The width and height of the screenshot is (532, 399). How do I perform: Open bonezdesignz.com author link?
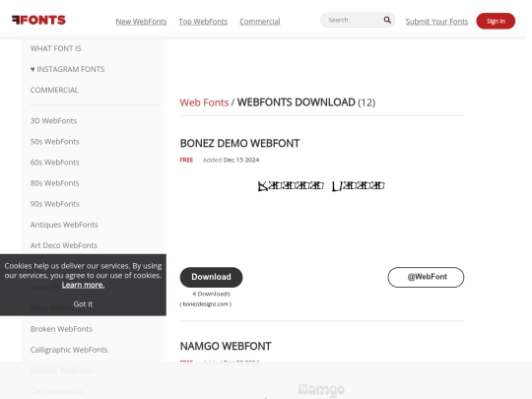206,304
